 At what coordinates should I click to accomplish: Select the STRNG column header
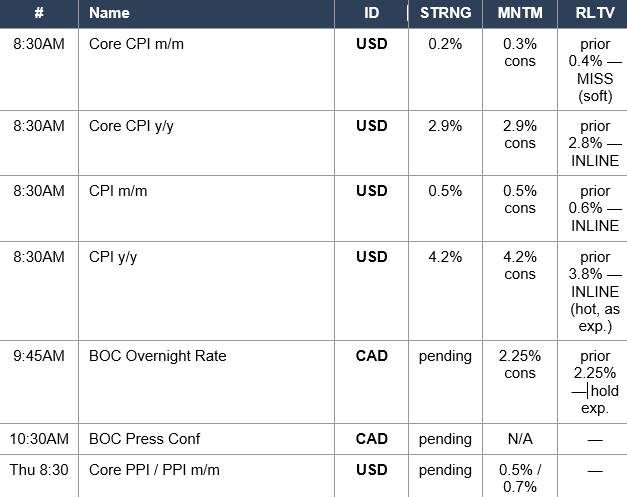(445, 14)
